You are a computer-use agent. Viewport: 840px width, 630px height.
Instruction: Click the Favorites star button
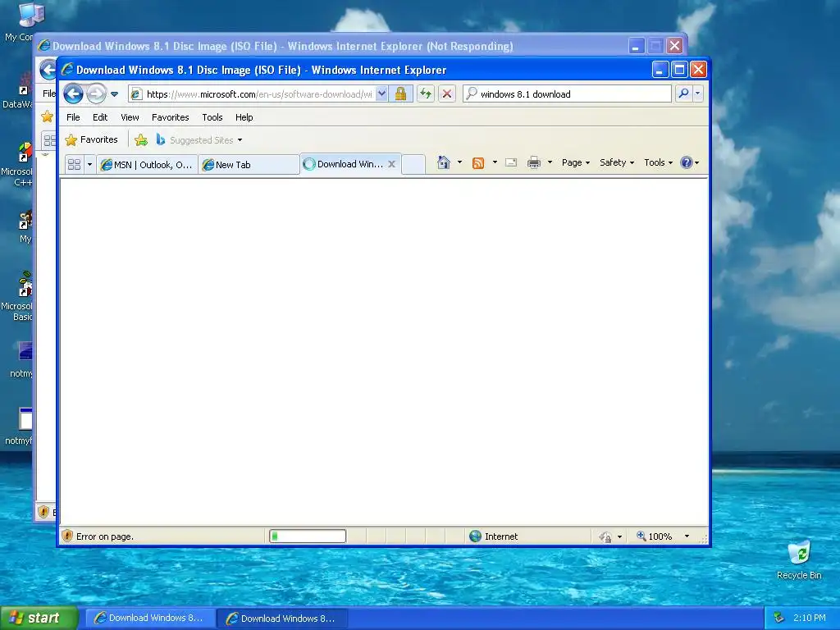click(x=91, y=139)
